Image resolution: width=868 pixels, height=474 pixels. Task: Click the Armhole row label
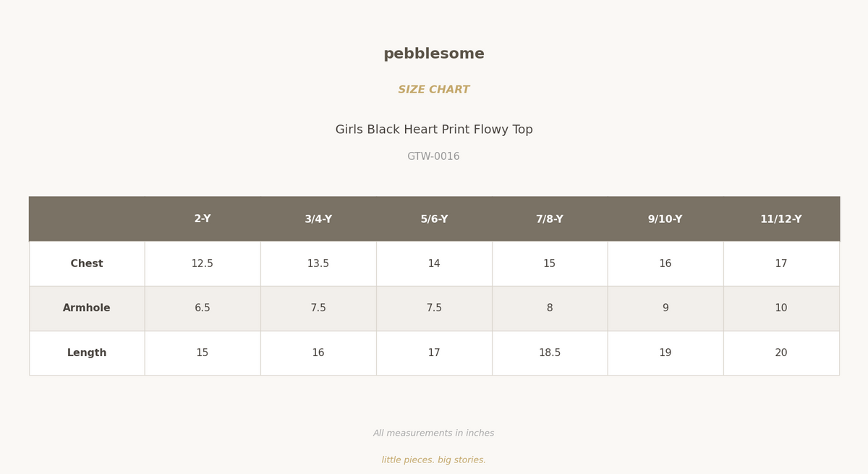tap(87, 308)
